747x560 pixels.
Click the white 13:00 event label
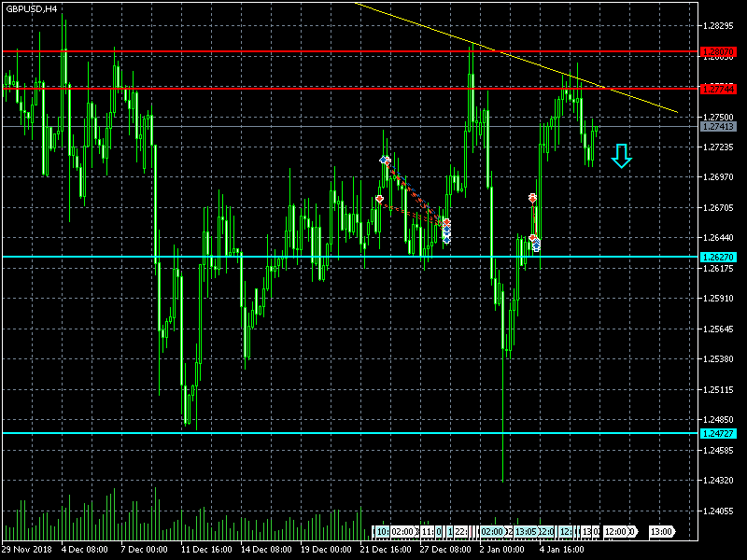[x=661, y=531]
